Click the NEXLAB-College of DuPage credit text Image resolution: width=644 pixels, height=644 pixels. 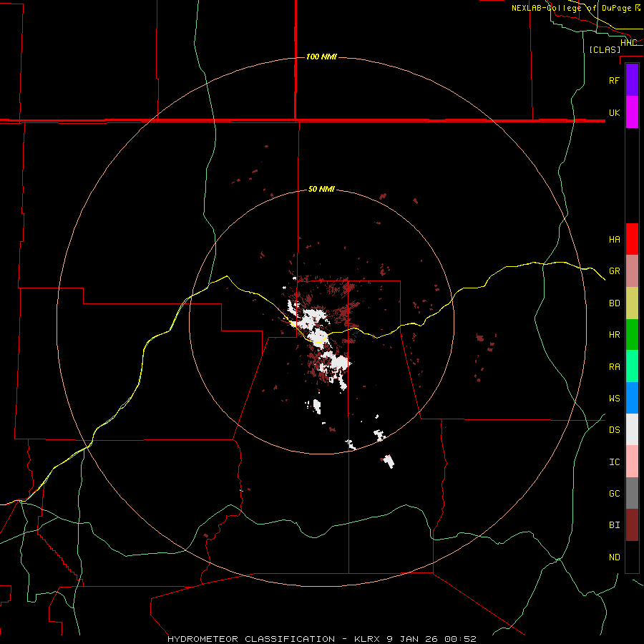(576, 8)
